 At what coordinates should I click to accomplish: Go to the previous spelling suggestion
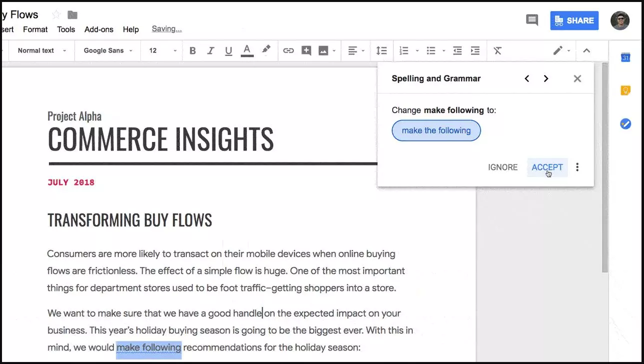[x=527, y=78]
